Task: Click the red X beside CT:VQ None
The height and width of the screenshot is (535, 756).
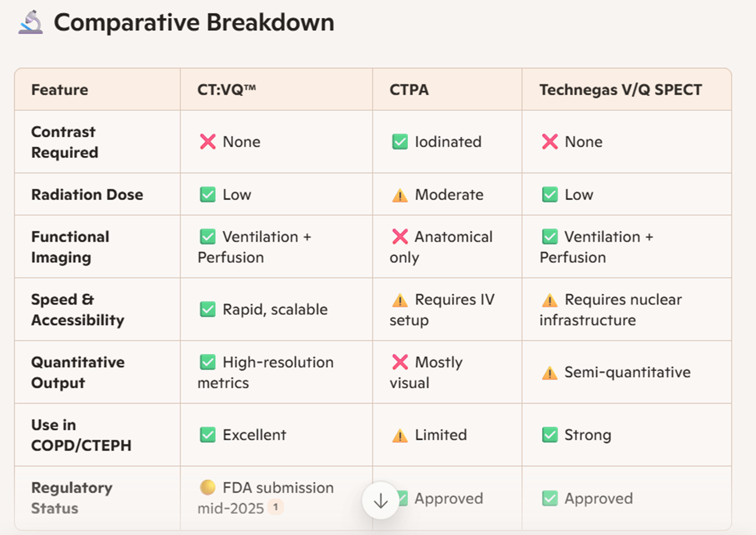Action: point(208,142)
